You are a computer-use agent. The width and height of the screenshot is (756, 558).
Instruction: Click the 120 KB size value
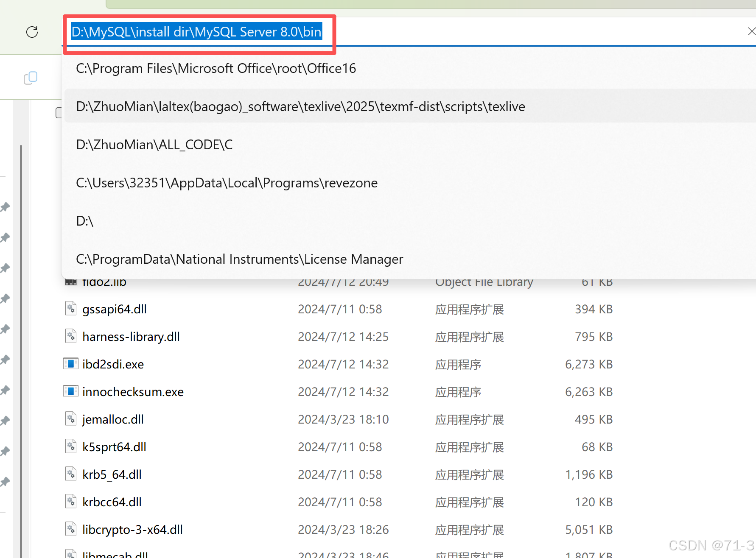coord(594,502)
